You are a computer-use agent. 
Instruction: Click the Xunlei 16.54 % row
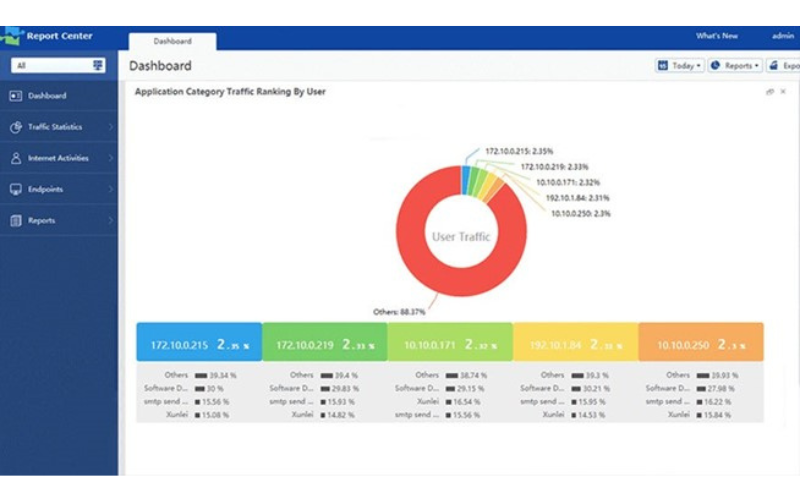click(x=449, y=402)
